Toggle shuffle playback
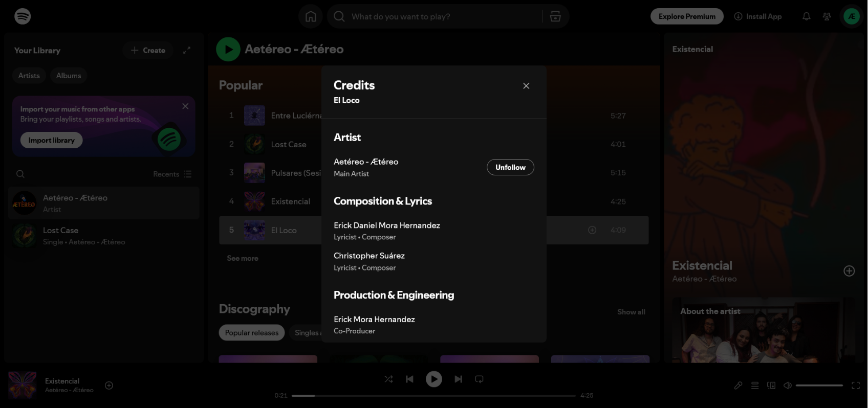Image resolution: width=868 pixels, height=408 pixels. 389,379
